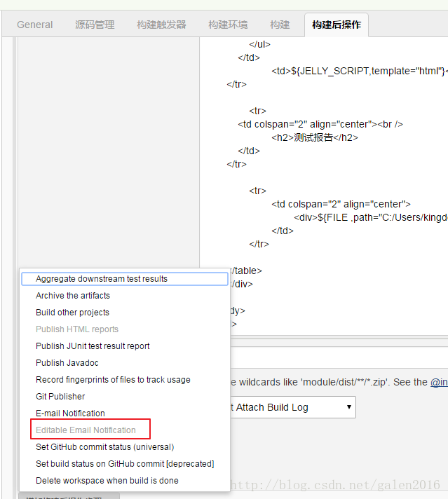Viewport: 448px width, 499px height.
Task: Select Set GitHub commit status (universal)
Action: coord(125,447)
